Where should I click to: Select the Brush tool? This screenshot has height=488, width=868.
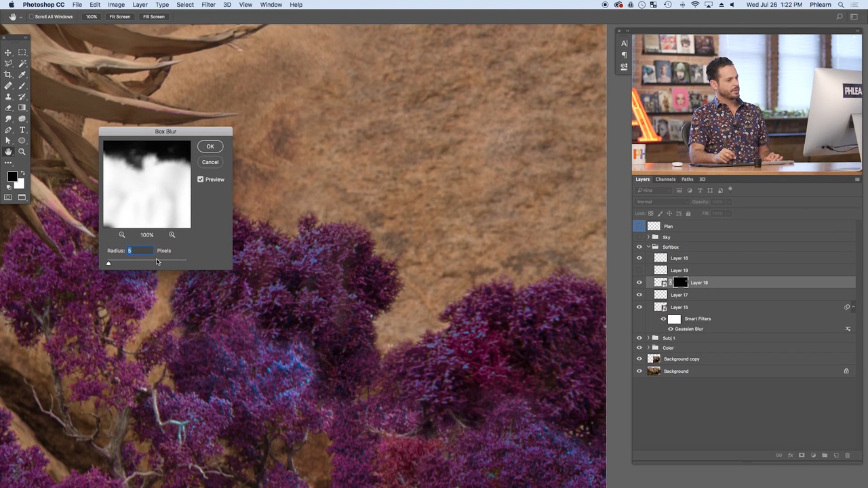click(x=22, y=85)
